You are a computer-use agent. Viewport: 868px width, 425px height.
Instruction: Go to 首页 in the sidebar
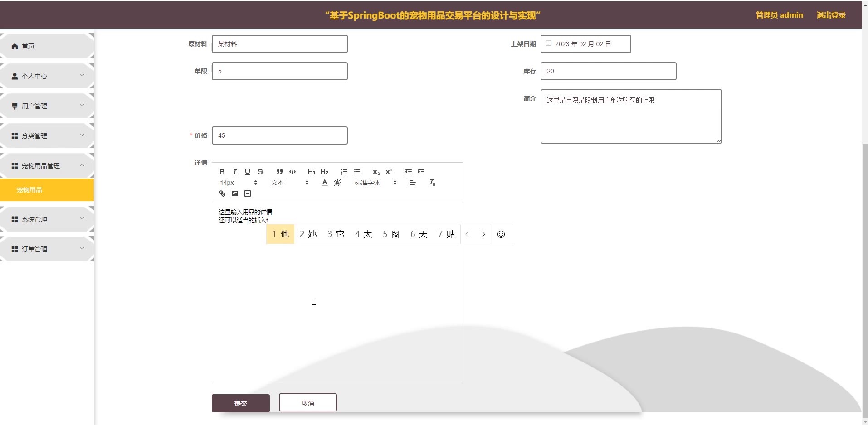coord(47,46)
